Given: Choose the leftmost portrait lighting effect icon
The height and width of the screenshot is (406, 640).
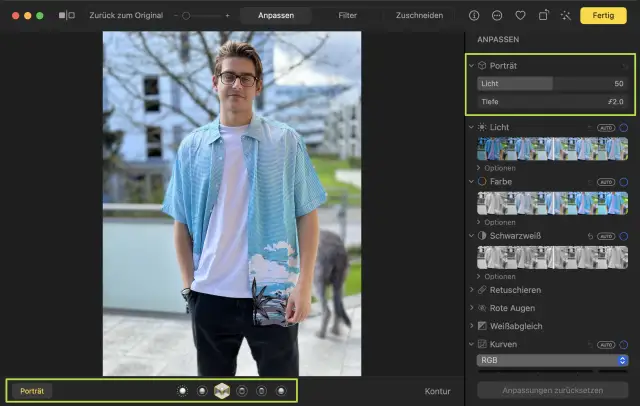Looking at the screenshot, I should tap(182, 391).
